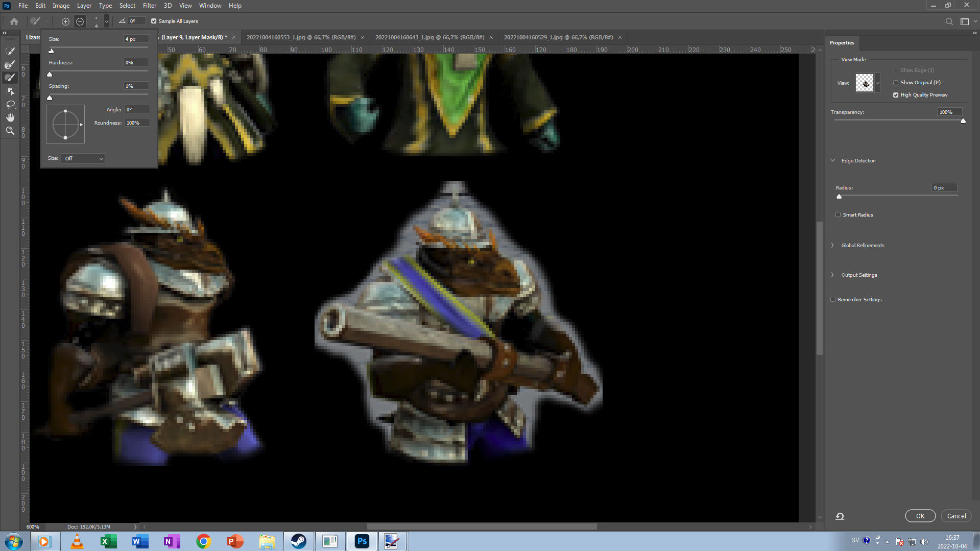Choose the subtract-from-selection brush mode
The image size is (980, 551).
(x=80, y=21)
